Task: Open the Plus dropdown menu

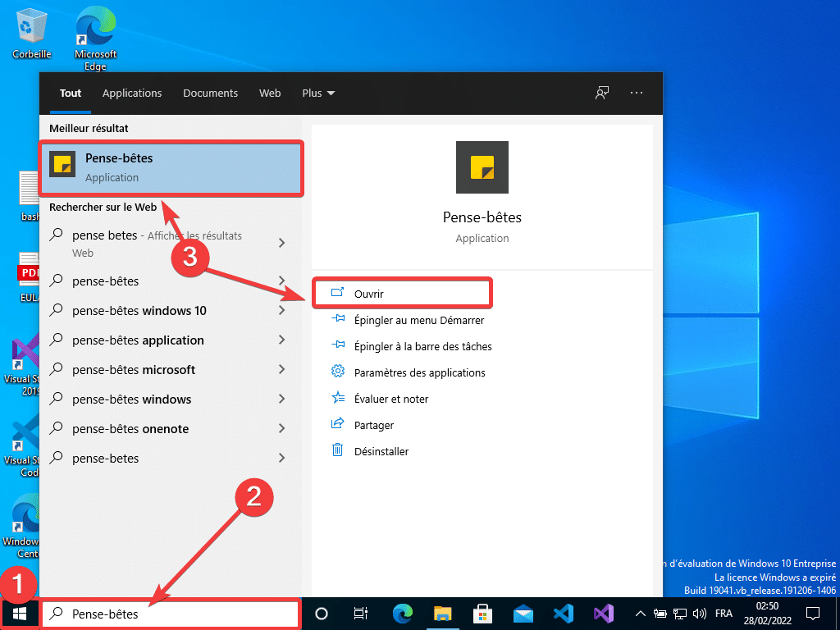Action: pyautogui.click(x=318, y=94)
